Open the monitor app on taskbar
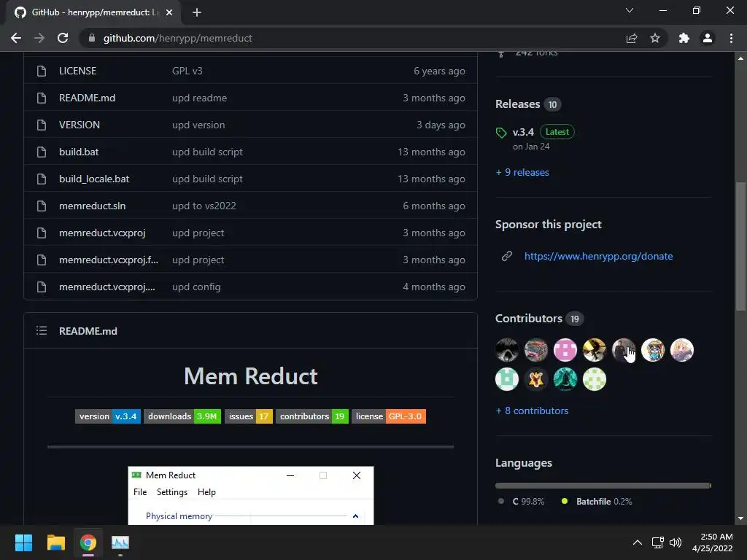The height and width of the screenshot is (560, 747). [120, 542]
